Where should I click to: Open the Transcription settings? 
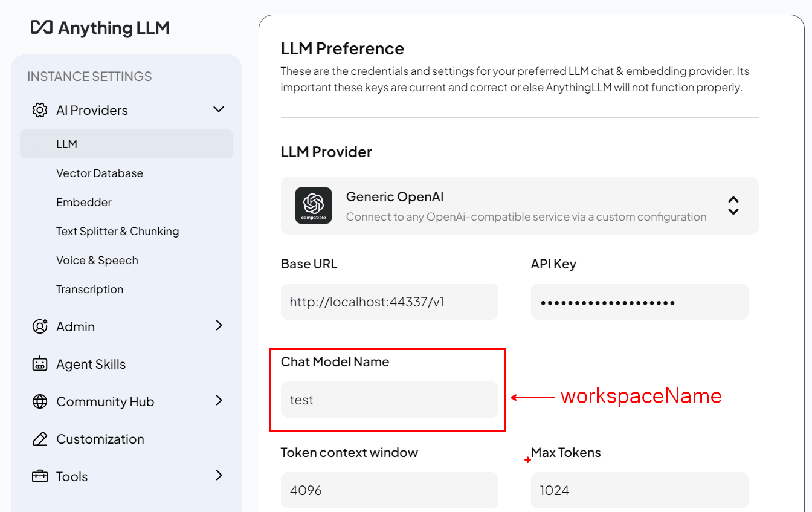89,289
